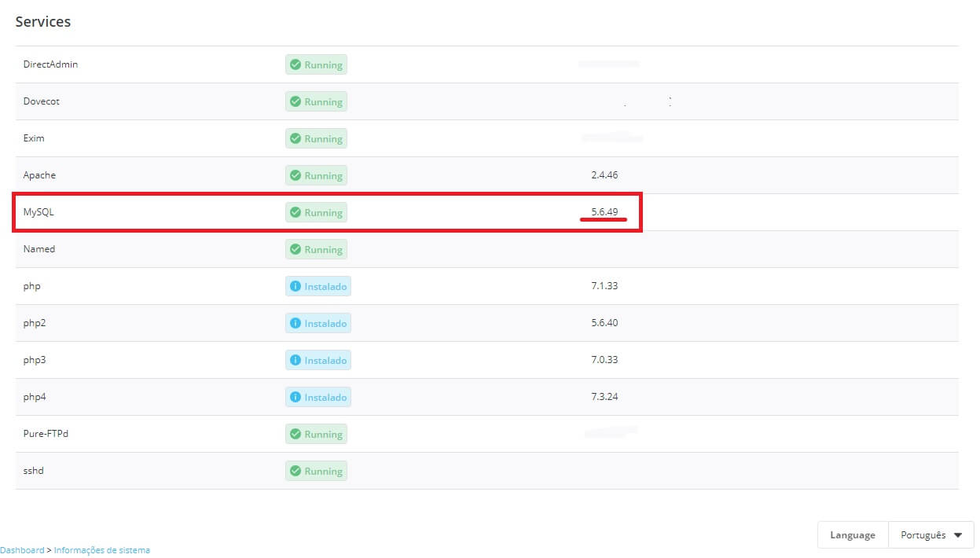Click the green check icon in the Pure-FTPd row

[295, 434]
